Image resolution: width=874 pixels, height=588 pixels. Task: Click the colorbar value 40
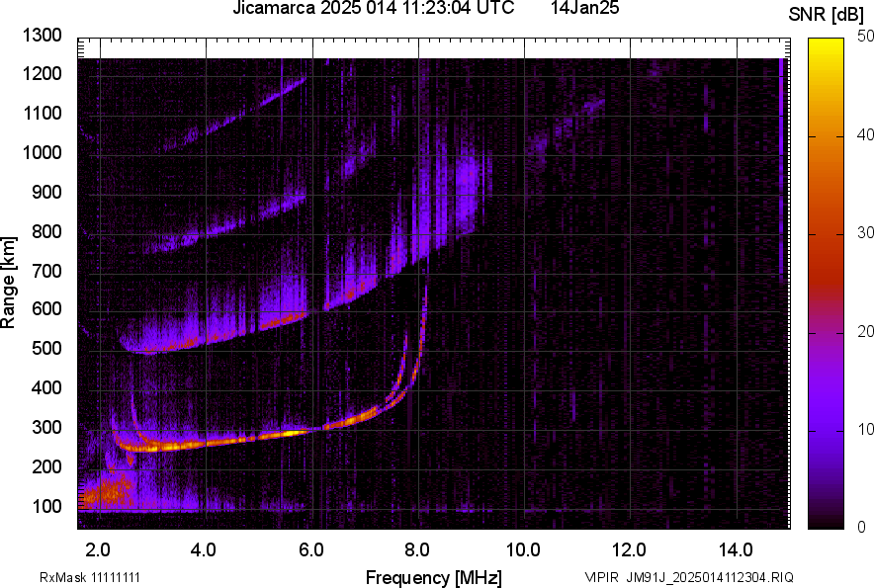[x=865, y=134]
